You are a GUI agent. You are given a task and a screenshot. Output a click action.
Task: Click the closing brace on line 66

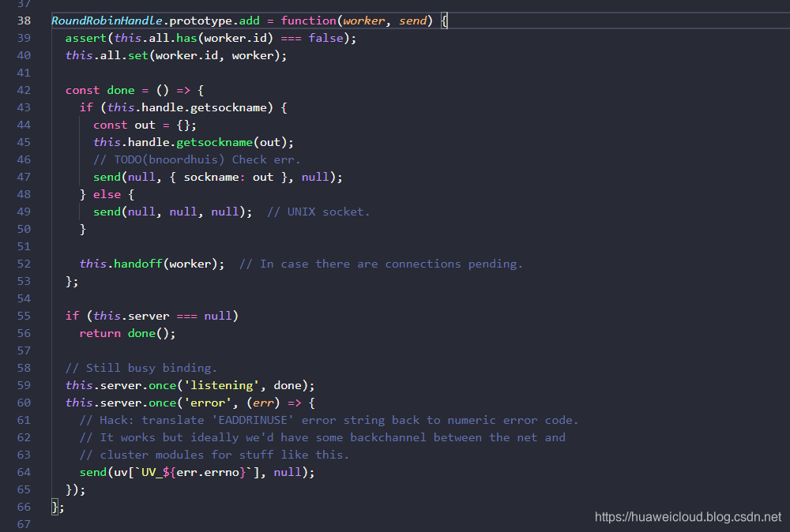coord(55,507)
